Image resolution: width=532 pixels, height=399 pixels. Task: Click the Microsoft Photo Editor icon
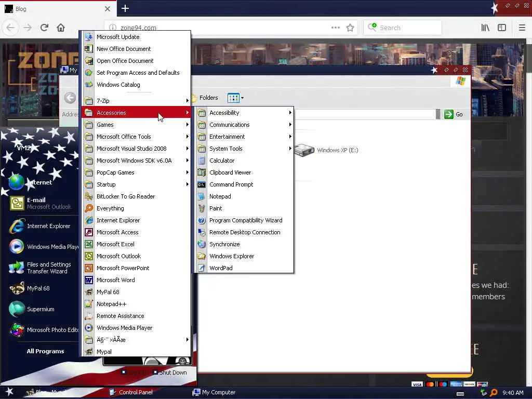(17, 329)
